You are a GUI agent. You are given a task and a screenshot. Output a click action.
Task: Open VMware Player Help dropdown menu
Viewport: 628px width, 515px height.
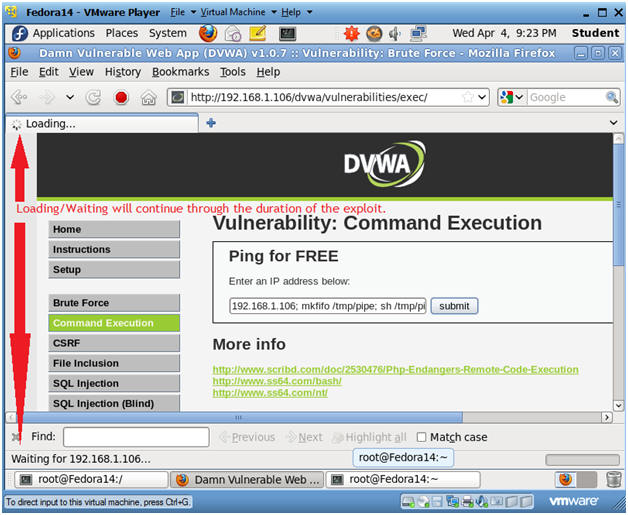coord(296,12)
